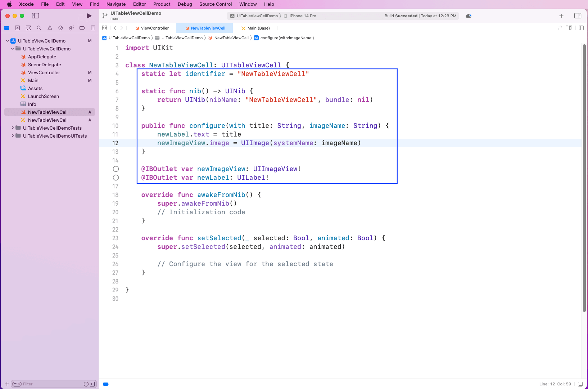Open the Test navigator diamond icon
The height and width of the screenshot is (389, 588).
[60, 28]
